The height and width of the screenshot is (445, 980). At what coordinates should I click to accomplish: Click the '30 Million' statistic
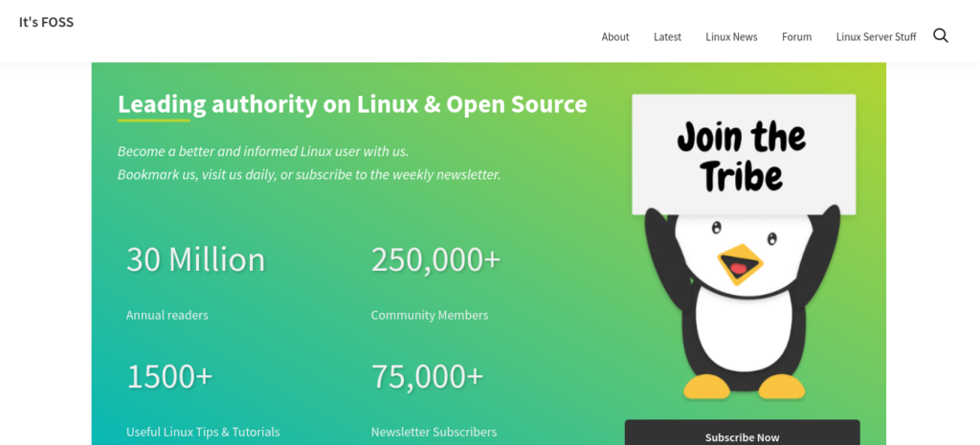[x=195, y=259]
